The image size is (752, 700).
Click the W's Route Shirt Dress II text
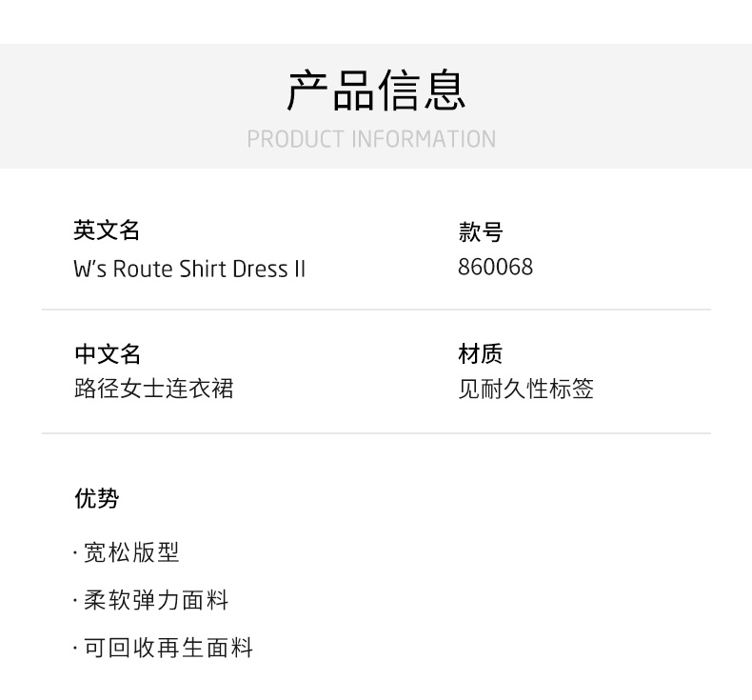[x=189, y=269]
